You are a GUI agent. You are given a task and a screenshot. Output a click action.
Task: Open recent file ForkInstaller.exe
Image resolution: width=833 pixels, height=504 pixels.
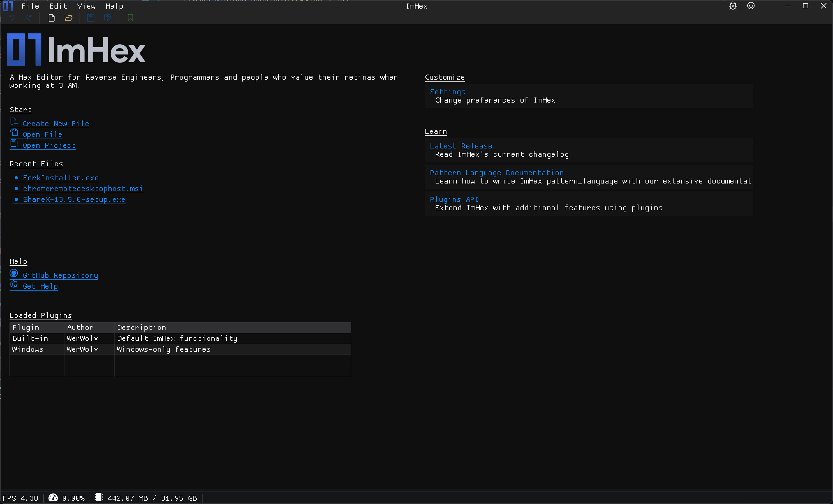[x=61, y=178]
